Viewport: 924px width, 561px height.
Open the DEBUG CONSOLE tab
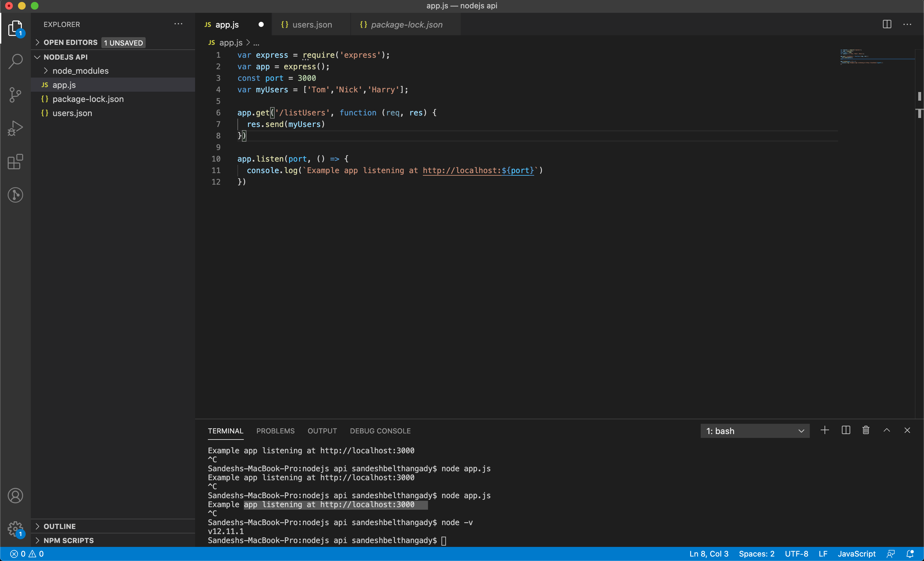[x=380, y=431]
